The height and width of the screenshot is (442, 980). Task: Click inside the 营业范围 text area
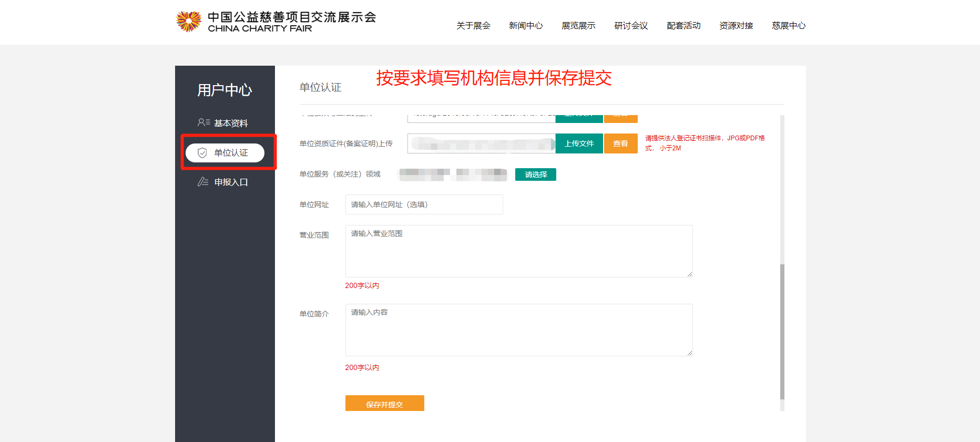pos(518,251)
